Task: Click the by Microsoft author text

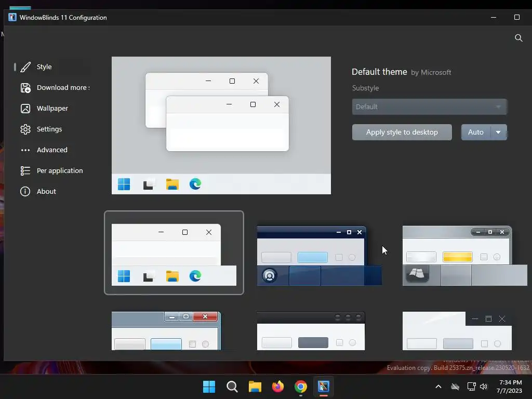Action: pyautogui.click(x=431, y=72)
